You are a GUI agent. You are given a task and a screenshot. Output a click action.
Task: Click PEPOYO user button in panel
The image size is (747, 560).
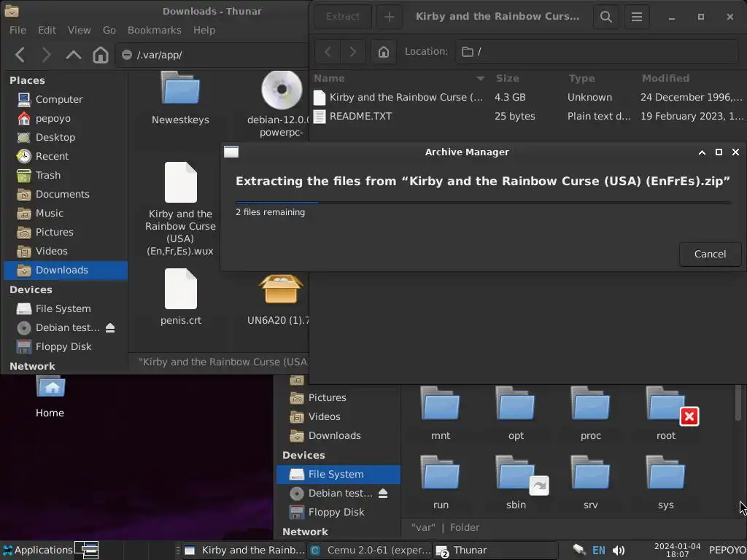727,550
